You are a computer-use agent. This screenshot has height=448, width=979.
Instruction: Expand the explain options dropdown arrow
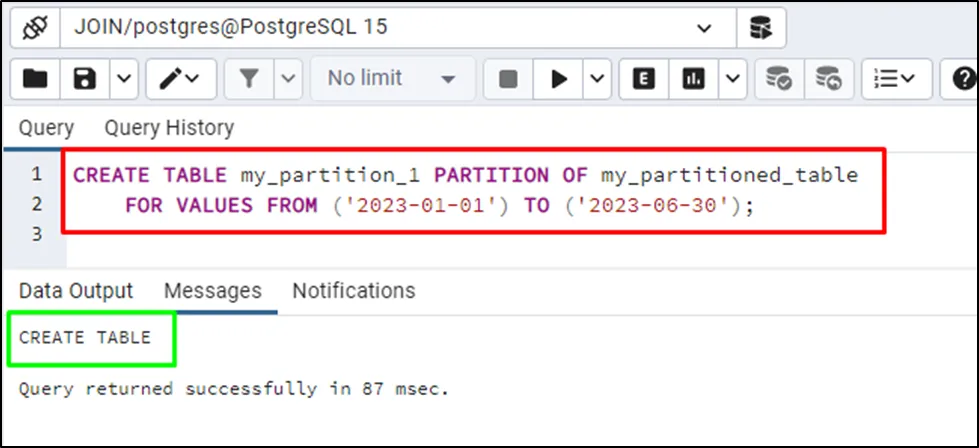(733, 79)
